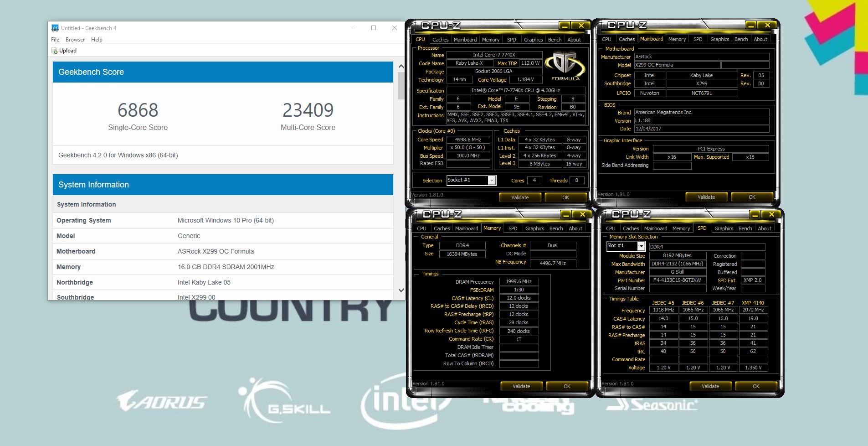The height and width of the screenshot is (446, 868).
Task: Click the Single-Core Score 6868
Action: tap(138, 110)
